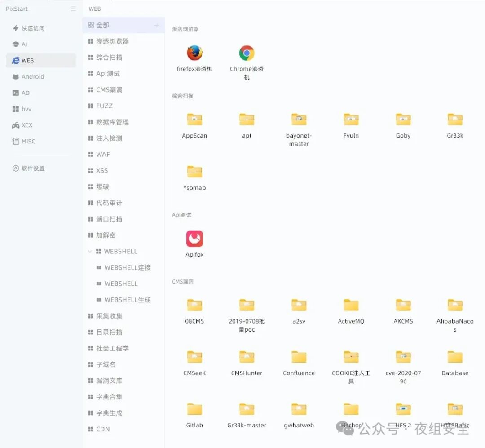Open the AppScan folder
The width and height of the screenshot is (485, 448).
pyautogui.click(x=194, y=120)
